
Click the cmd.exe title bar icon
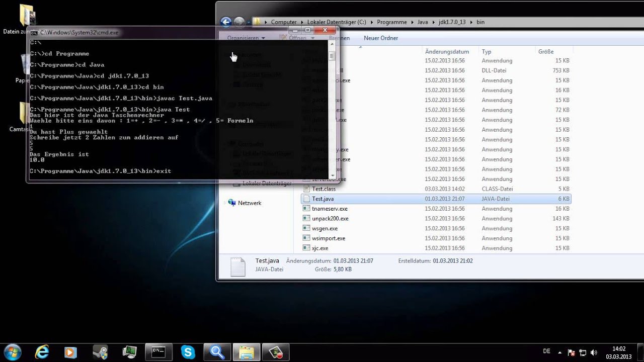coord(34,32)
